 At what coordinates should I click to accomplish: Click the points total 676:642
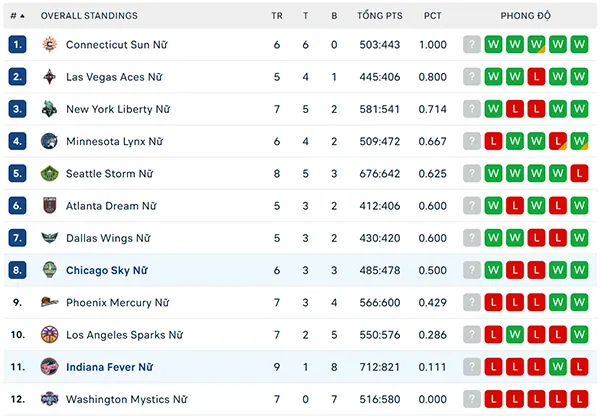[380, 174]
